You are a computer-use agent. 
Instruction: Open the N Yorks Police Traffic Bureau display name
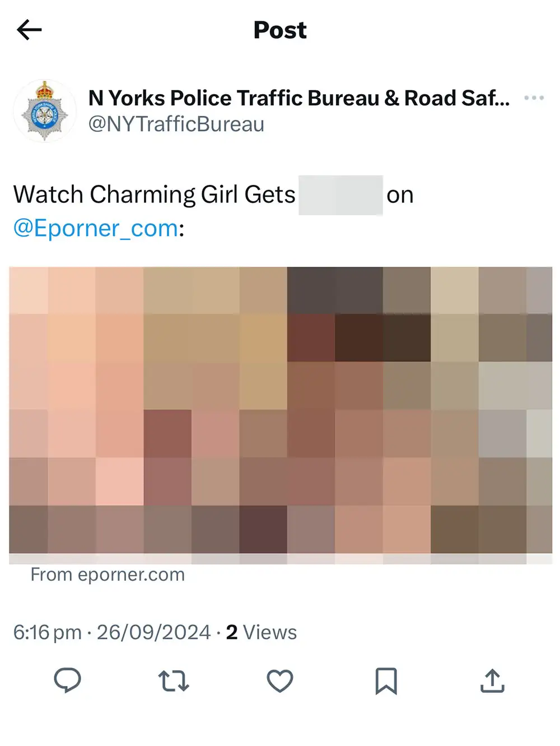tap(299, 98)
